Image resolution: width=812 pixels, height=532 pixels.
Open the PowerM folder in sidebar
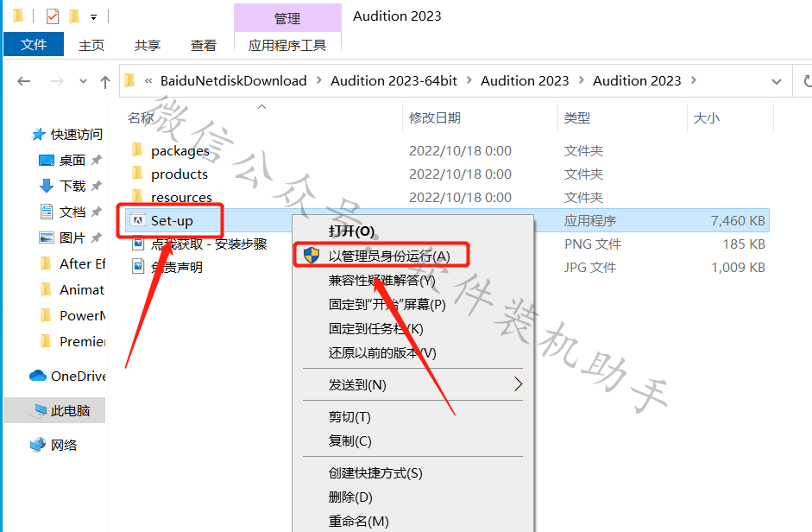point(82,316)
